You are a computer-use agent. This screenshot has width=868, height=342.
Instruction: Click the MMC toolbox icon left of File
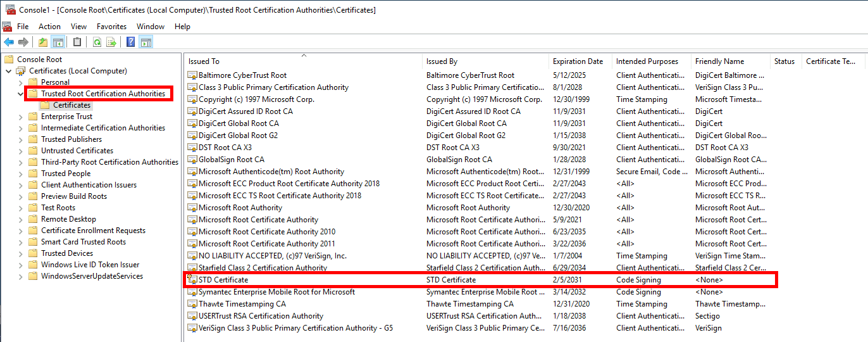tap(7, 27)
